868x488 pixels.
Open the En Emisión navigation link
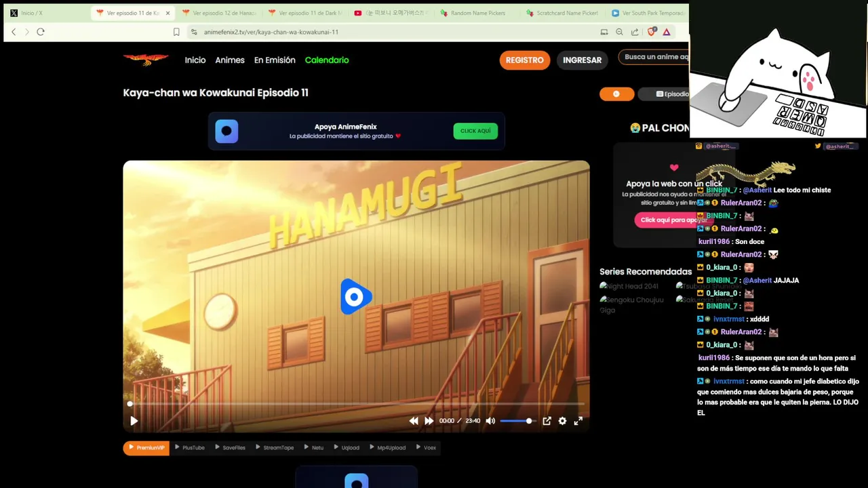(275, 60)
